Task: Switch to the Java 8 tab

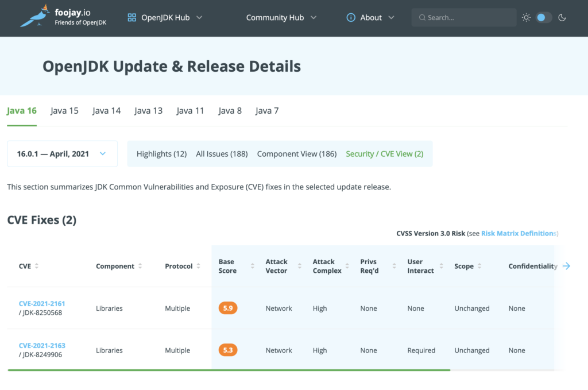Action: (x=230, y=111)
